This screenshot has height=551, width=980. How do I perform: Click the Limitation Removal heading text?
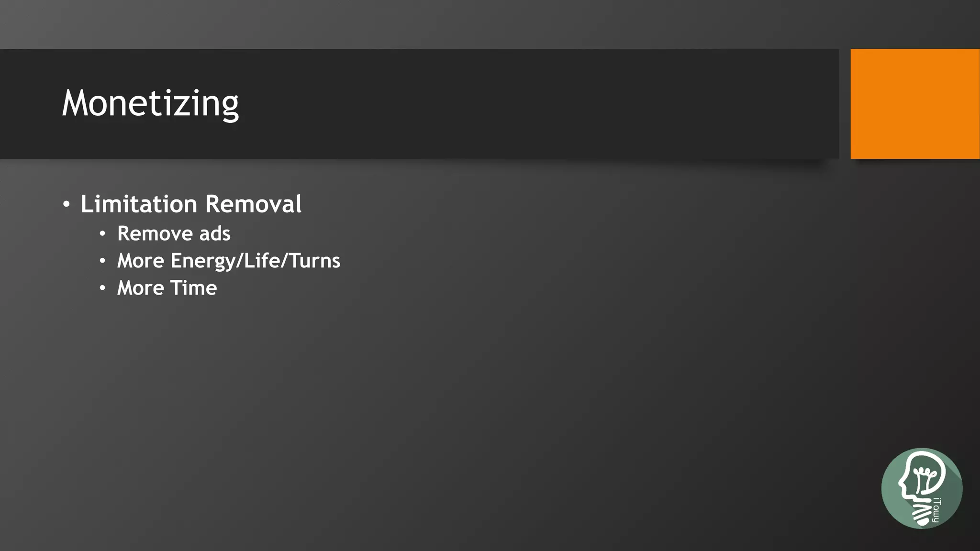pyautogui.click(x=191, y=204)
